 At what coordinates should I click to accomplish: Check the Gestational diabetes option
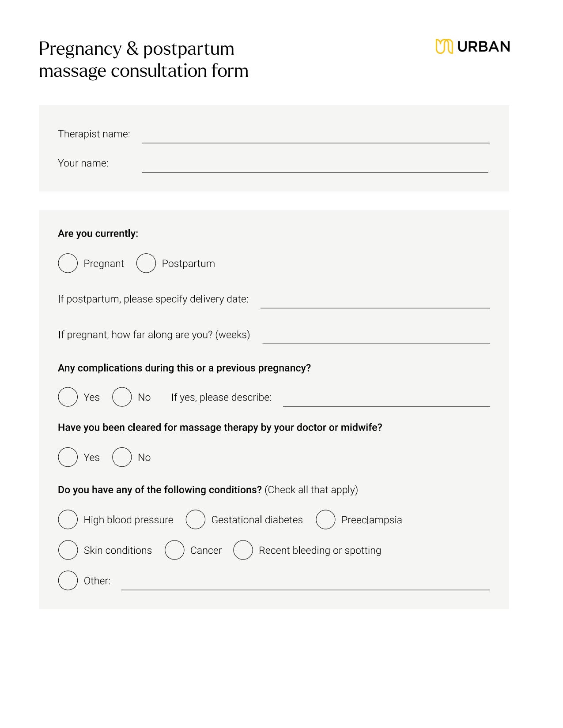[x=196, y=520]
